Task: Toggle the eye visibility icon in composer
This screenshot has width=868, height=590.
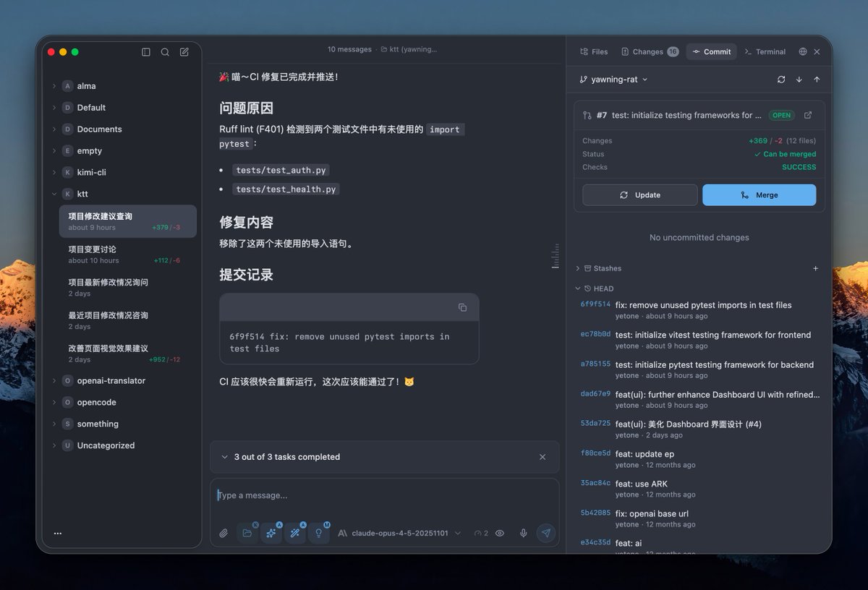Action: [x=500, y=533]
